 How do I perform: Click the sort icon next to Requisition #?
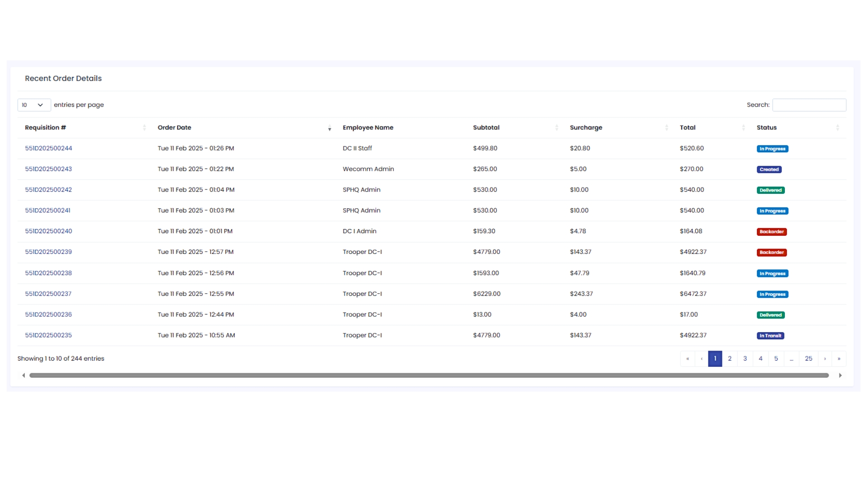tap(144, 127)
